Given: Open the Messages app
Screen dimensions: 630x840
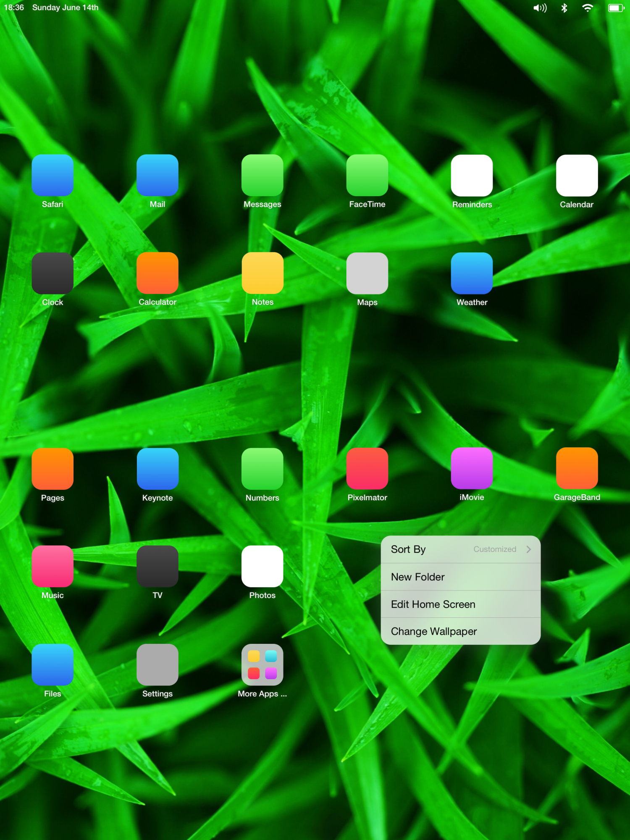Looking at the screenshot, I should (262, 175).
